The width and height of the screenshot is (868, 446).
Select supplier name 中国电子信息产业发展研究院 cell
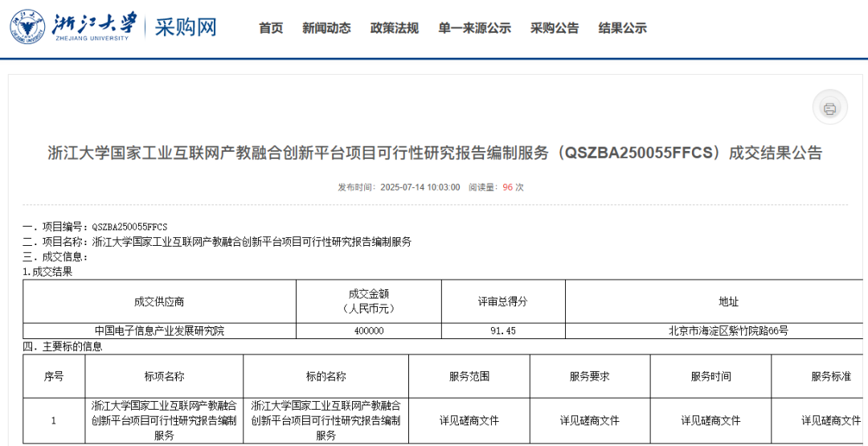159,330
